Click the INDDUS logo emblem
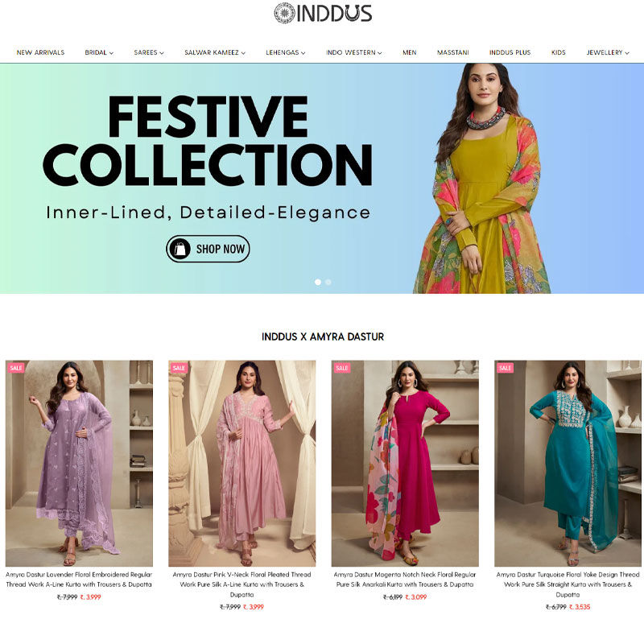Image resolution: width=644 pixels, height=644 pixels. pos(284,13)
